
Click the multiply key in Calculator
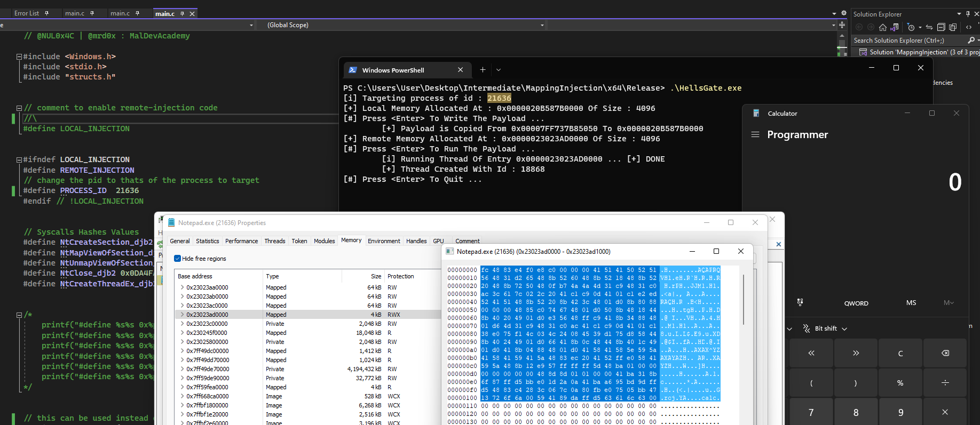coord(945,412)
